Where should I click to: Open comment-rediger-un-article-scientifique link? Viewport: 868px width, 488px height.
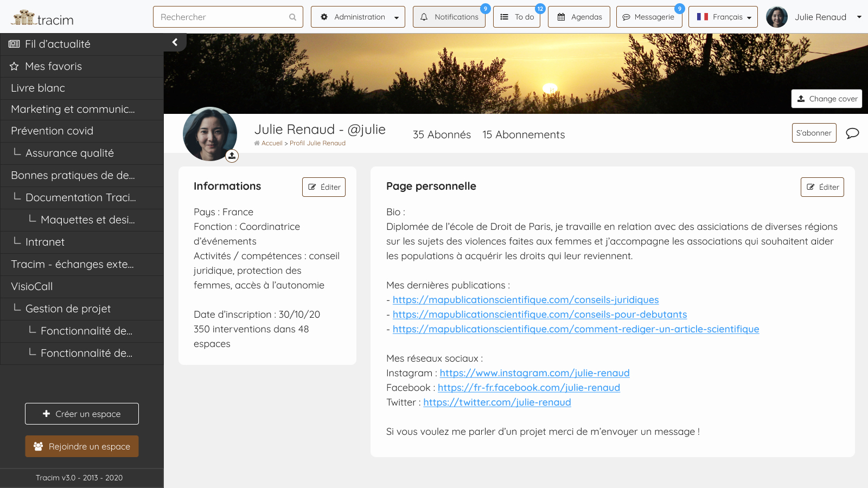coord(576,329)
